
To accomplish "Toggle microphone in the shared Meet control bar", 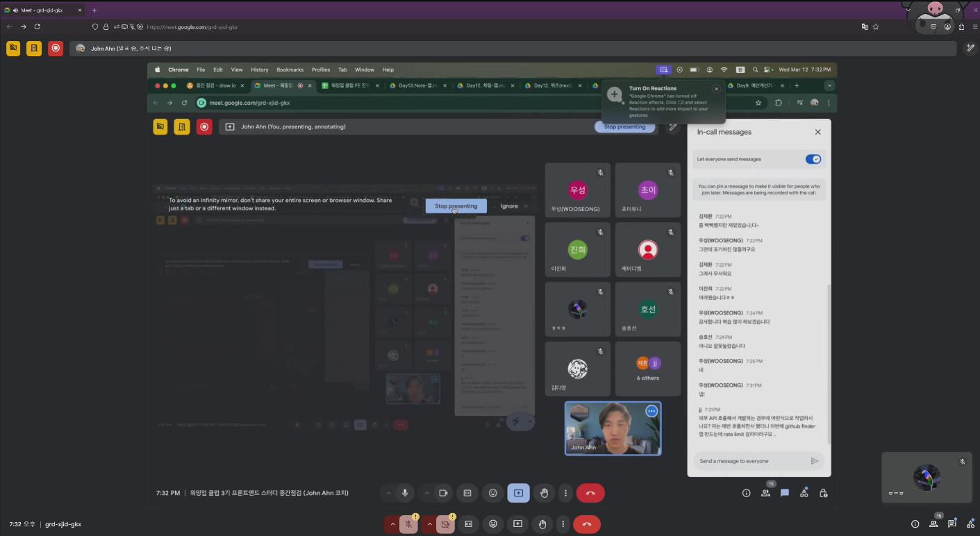I will [405, 493].
